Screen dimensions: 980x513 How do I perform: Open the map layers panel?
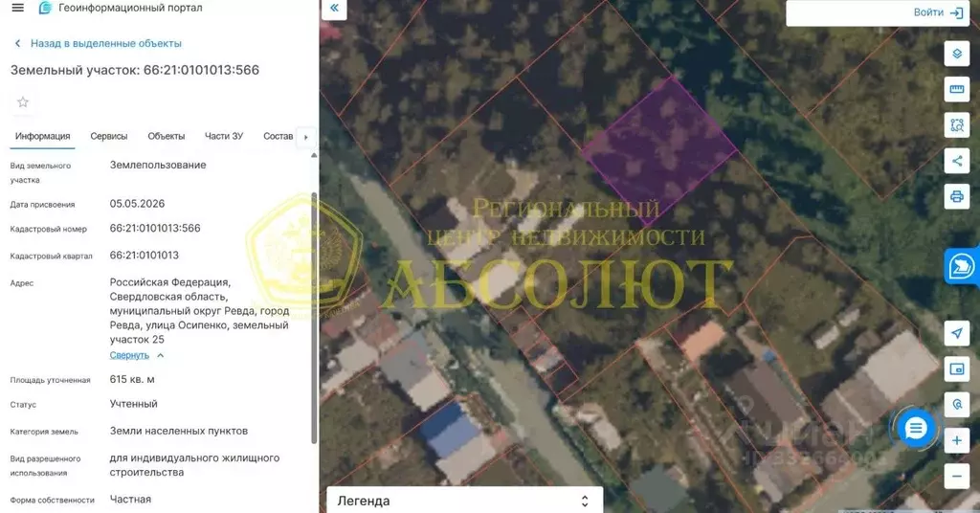[x=957, y=54]
